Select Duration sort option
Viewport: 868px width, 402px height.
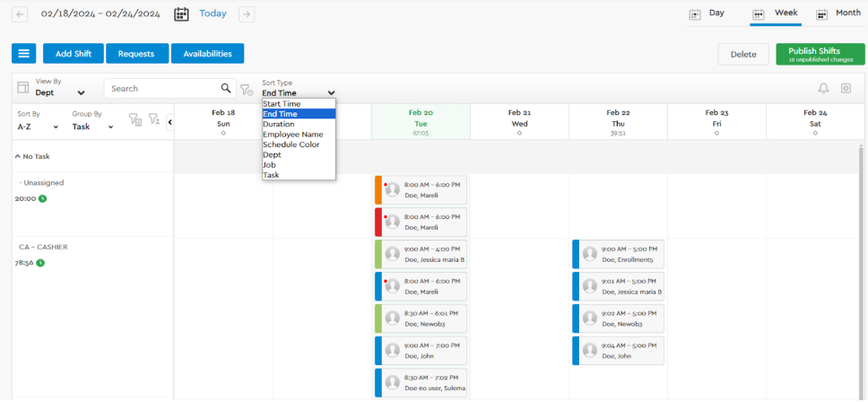coord(299,124)
